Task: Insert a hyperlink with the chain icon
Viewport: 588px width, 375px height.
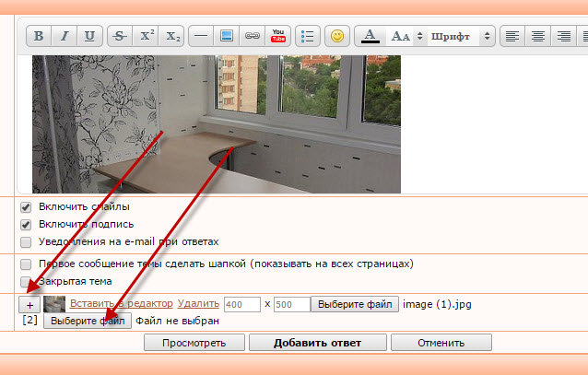Action: click(x=252, y=37)
